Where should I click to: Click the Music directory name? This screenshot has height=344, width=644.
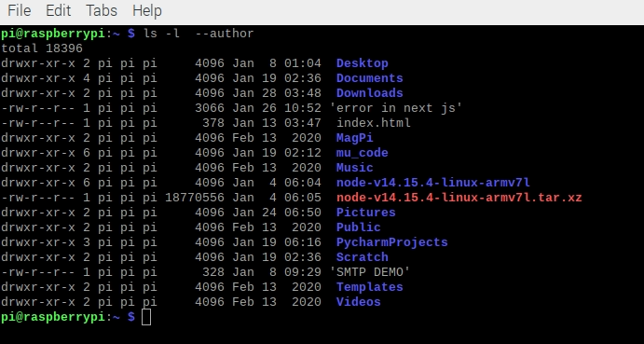[355, 168]
